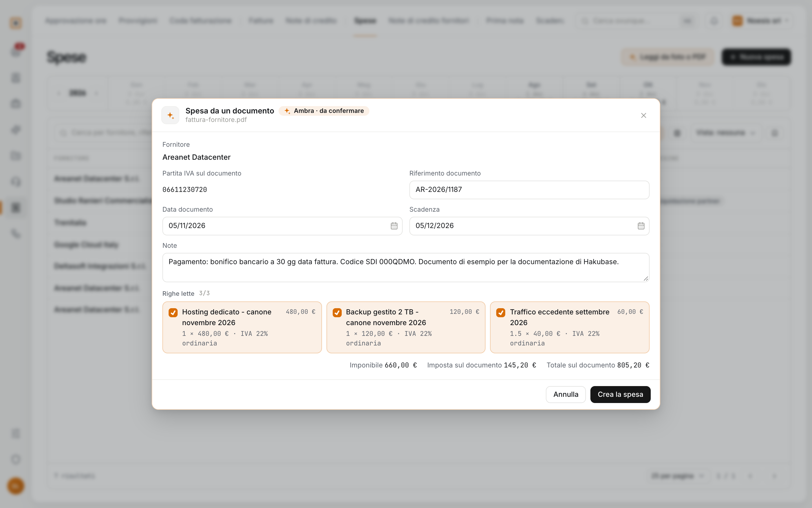Click the fattura-fornitore.pdf file name
This screenshot has height=508, width=812.
[216, 120]
